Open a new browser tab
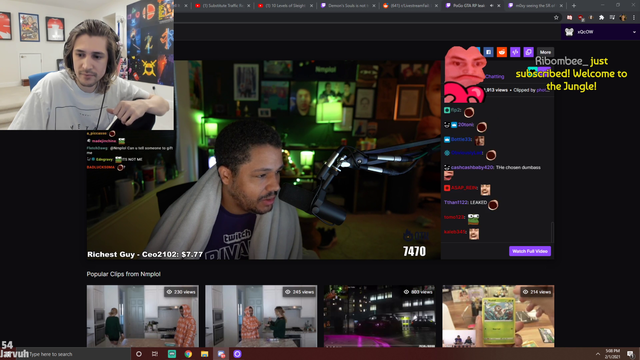The height and width of the screenshot is (360, 640). pyautogui.click(x=574, y=6)
